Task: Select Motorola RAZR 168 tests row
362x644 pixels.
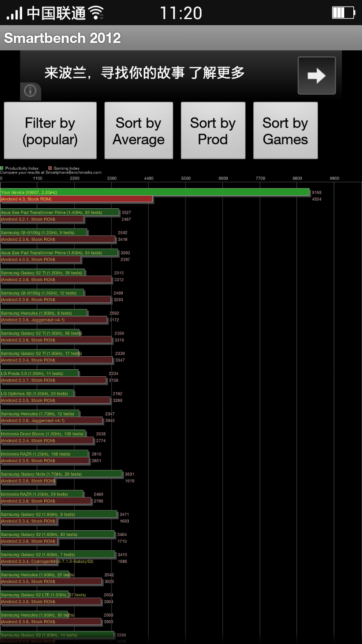Action: 44,454
